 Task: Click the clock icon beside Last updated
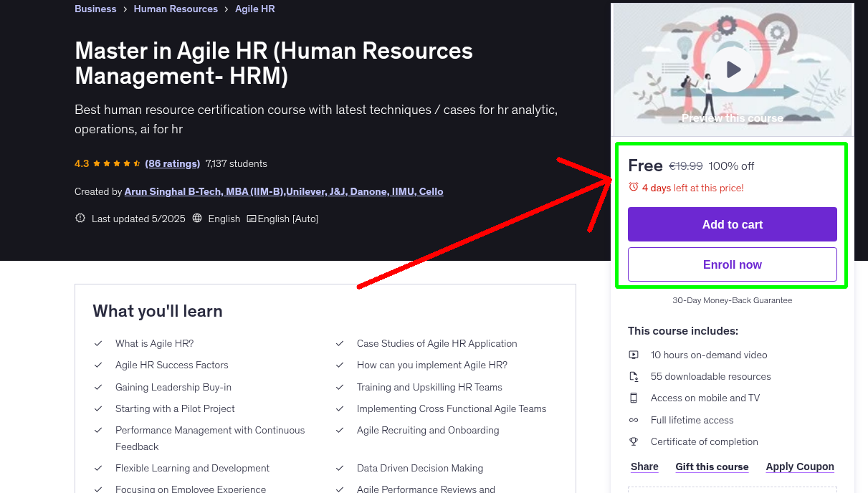point(80,219)
